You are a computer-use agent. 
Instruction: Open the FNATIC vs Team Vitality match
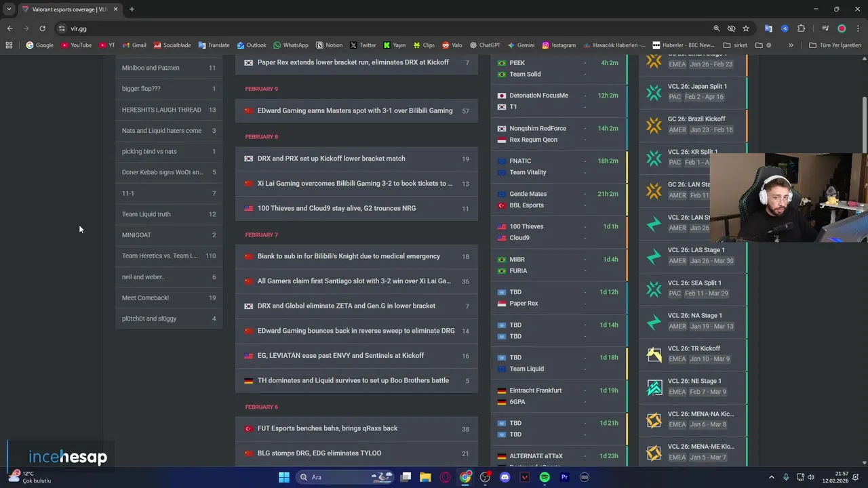(x=559, y=167)
